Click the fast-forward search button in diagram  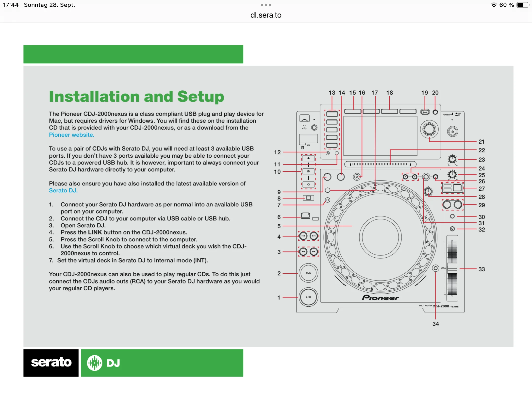[x=314, y=252]
